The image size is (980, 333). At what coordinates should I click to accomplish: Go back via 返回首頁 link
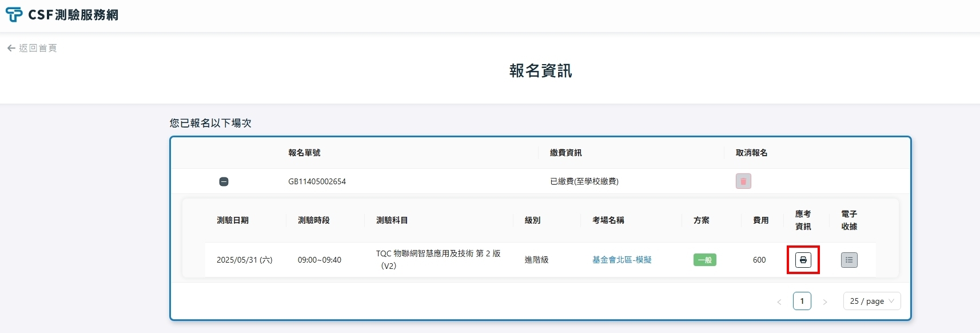pyautogui.click(x=32, y=48)
